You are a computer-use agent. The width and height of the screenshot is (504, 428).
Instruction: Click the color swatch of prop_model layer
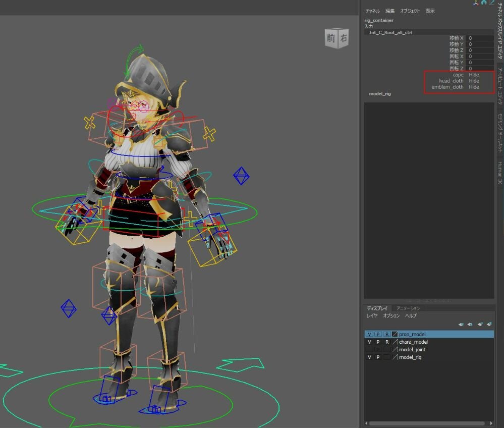[395, 334]
